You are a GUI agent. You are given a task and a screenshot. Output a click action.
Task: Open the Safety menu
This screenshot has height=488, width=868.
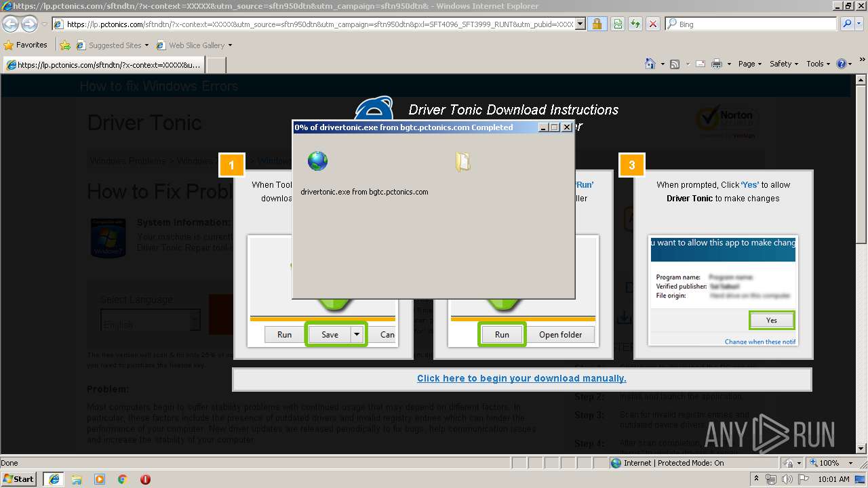point(785,64)
